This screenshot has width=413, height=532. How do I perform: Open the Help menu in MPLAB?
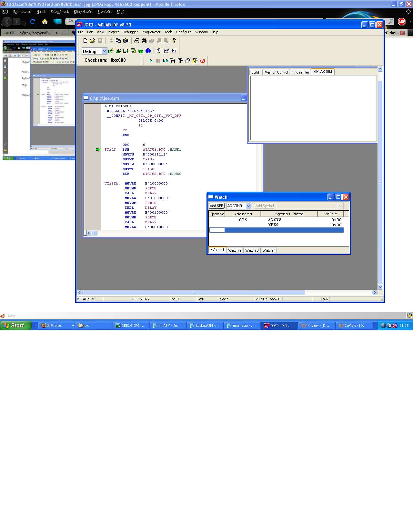[x=215, y=32]
